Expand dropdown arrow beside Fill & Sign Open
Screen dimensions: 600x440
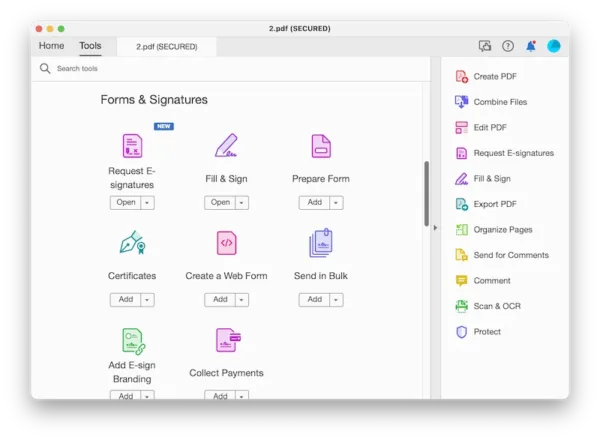pyautogui.click(x=242, y=203)
